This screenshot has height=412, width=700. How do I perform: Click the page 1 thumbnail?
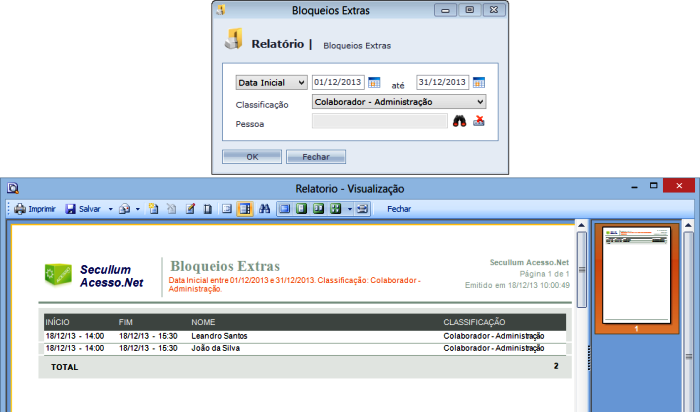tap(636, 275)
